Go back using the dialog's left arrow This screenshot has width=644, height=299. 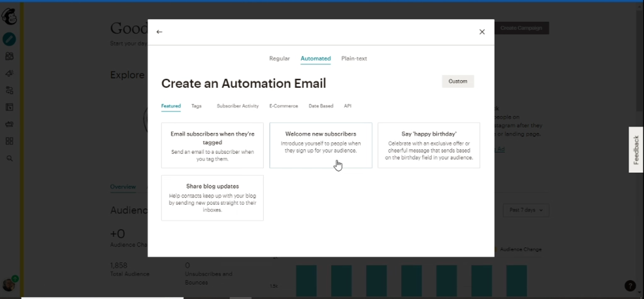tap(159, 32)
